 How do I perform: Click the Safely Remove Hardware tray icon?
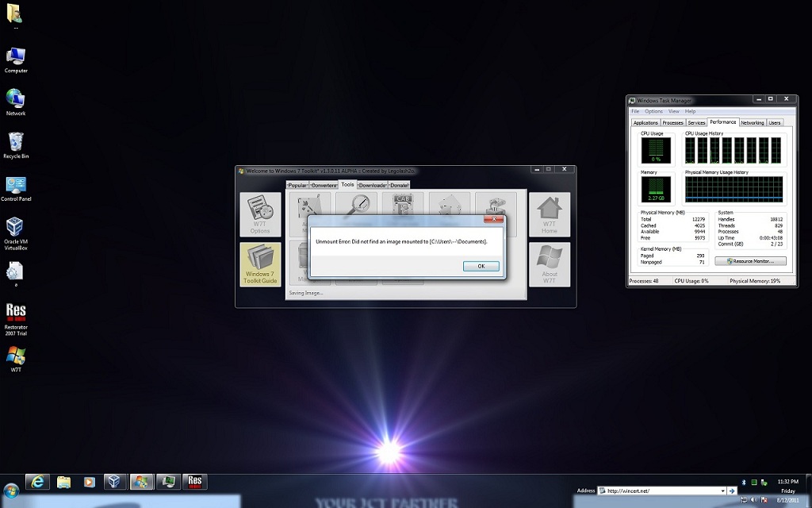[x=764, y=483]
